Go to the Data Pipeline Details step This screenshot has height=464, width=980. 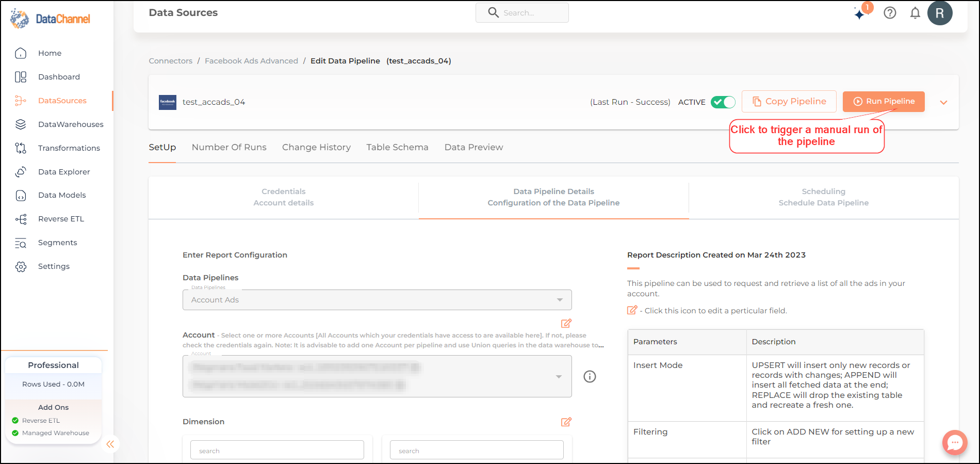(x=553, y=197)
